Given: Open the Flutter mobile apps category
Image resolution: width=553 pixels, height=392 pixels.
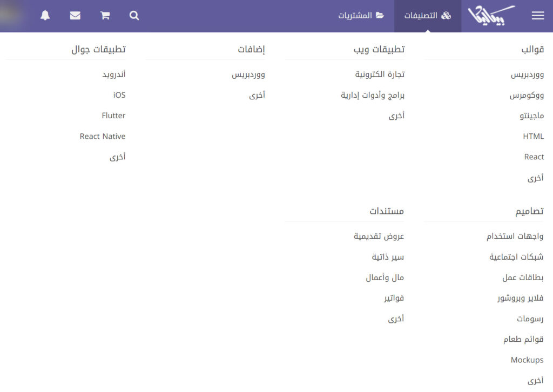Looking at the screenshot, I should point(113,115).
